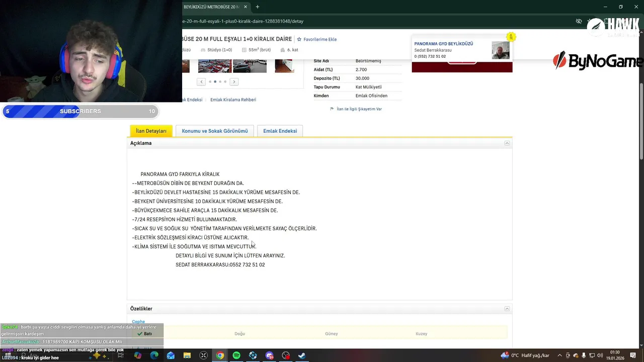Launch Microsoft Edge from the taskbar
This screenshot has height=362, width=644.
(154, 355)
